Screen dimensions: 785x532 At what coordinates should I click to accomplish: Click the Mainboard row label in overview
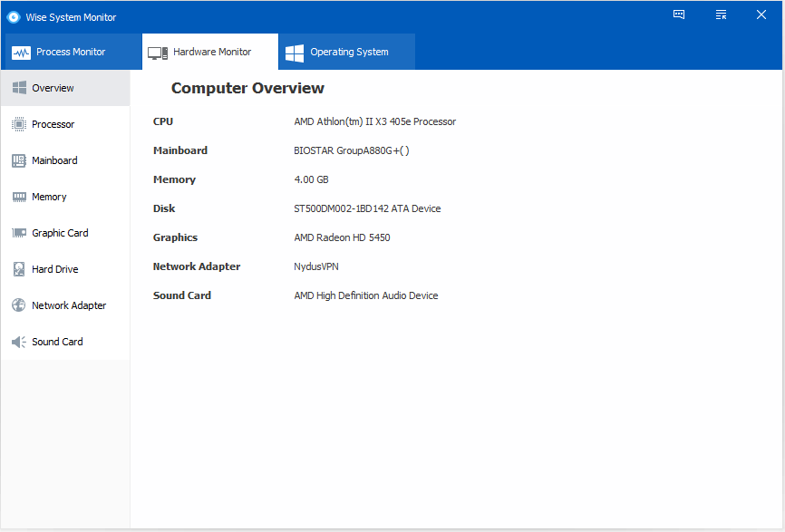coord(180,150)
